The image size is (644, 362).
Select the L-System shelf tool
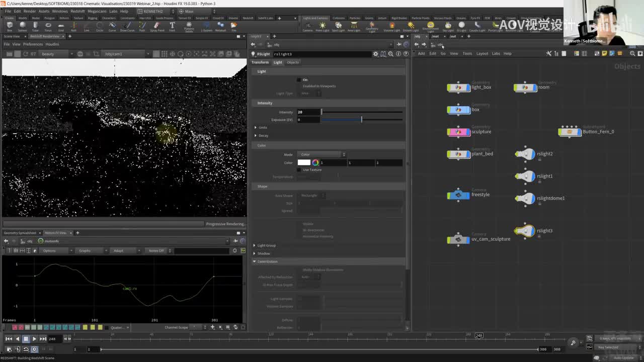[206, 26]
